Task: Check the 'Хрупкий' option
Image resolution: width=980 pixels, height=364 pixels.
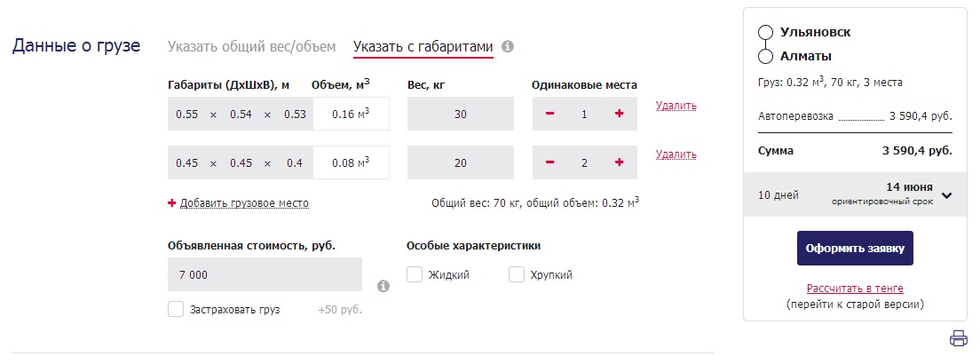Action: click(517, 275)
